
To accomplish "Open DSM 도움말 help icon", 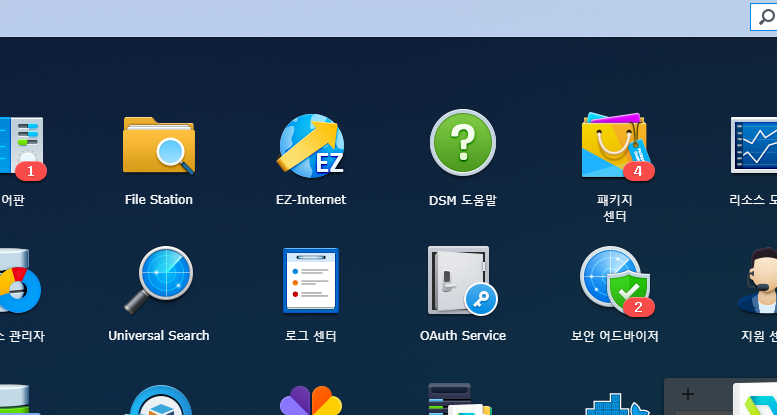I will pos(462,143).
